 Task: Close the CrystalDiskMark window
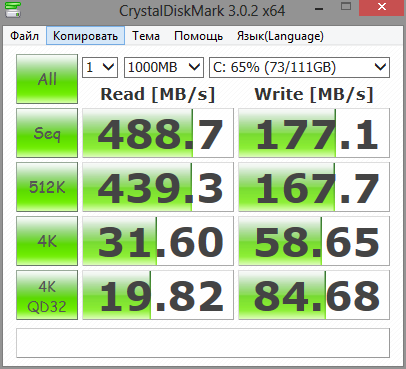point(382,7)
